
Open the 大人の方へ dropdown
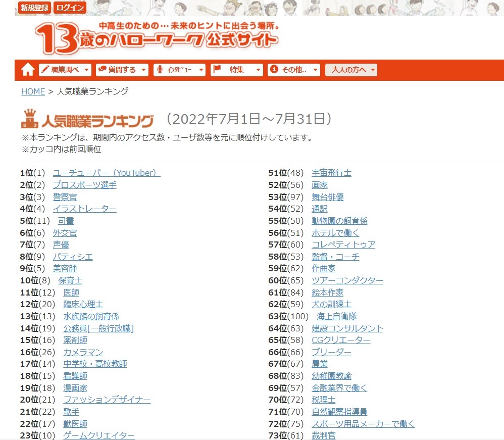click(351, 70)
